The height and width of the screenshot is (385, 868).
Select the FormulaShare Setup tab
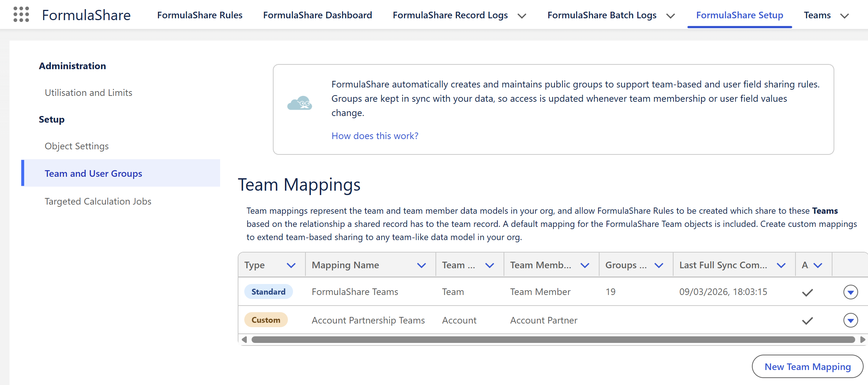pos(739,15)
